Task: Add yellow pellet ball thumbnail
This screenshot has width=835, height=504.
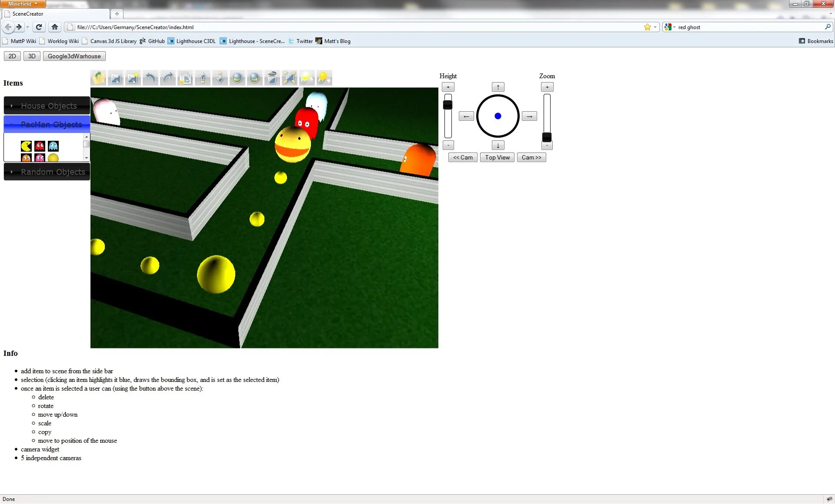Action: (53, 157)
